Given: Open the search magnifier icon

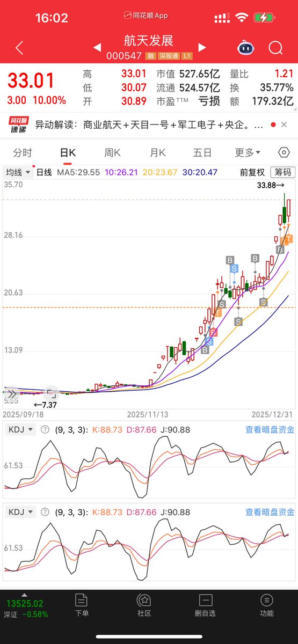Looking at the screenshot, I should tap(275, 48).
